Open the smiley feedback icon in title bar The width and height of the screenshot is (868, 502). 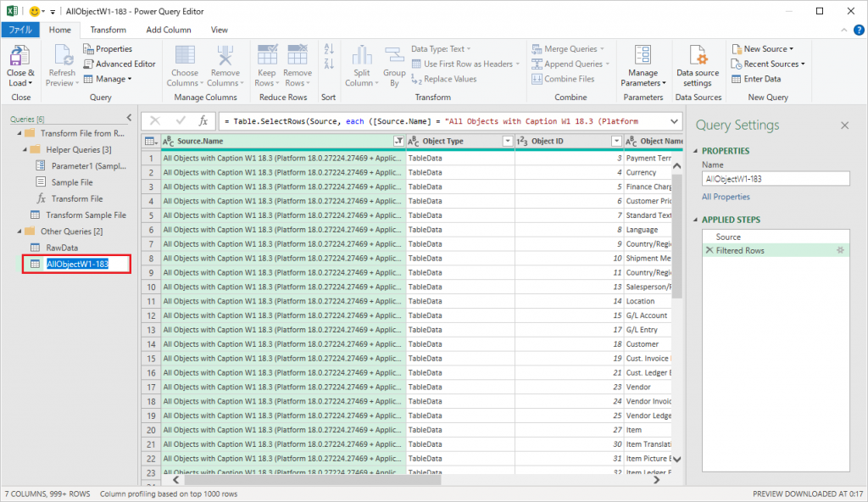[34, 11]
